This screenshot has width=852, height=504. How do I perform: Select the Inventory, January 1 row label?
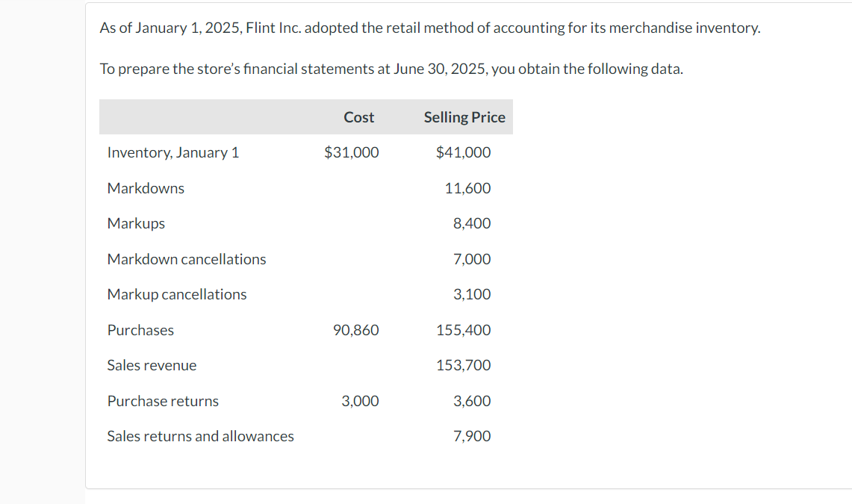(x=172, y=152)
